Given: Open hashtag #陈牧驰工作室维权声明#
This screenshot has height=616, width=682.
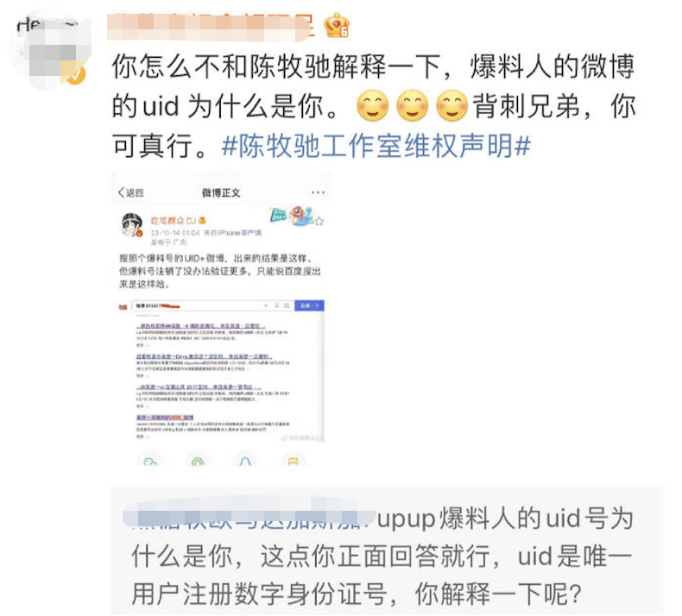Looking at the screenshot, I should [376, 146].
